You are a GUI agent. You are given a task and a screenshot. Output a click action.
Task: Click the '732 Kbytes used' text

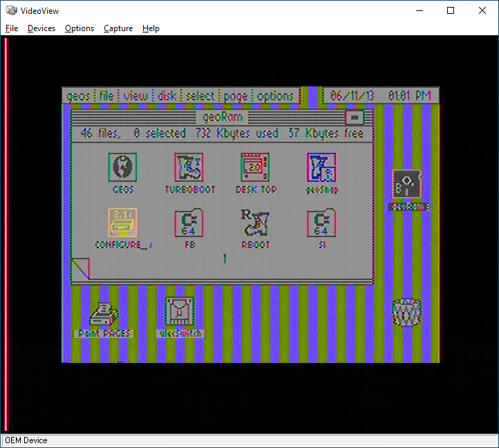pyautogui.click(x=237, y=133)
